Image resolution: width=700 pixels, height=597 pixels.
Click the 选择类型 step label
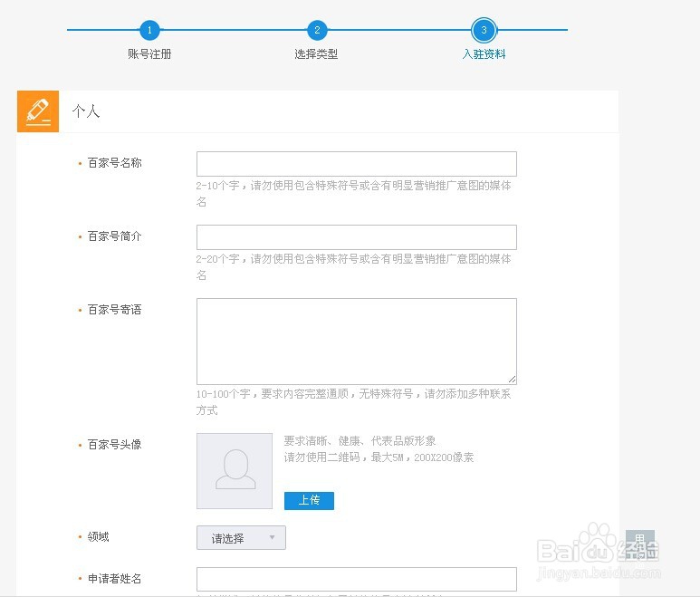[316, 54]
